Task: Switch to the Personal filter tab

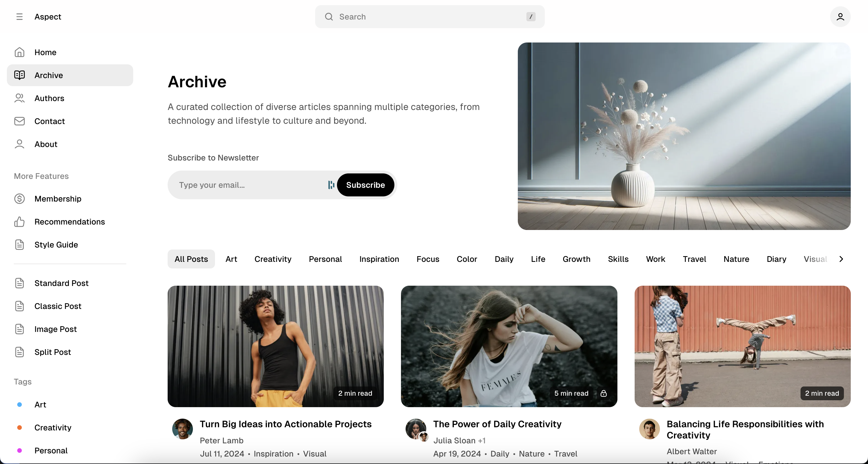Action: click(x=325, y=259)
